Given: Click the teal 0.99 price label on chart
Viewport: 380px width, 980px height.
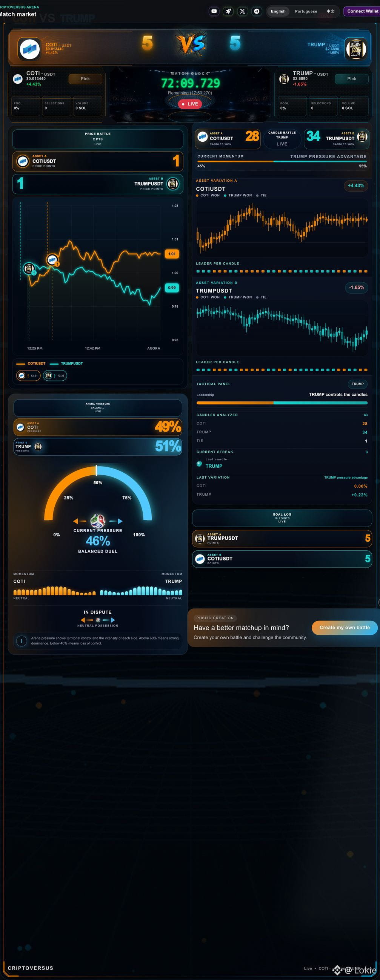Looking at the screenshot, I should 172,288.
